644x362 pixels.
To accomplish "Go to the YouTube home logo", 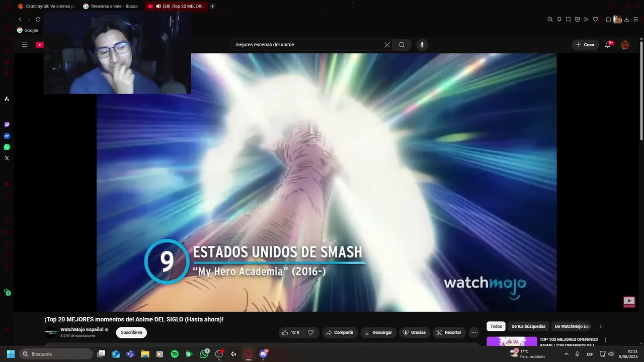I will click(x=39, y=45).
